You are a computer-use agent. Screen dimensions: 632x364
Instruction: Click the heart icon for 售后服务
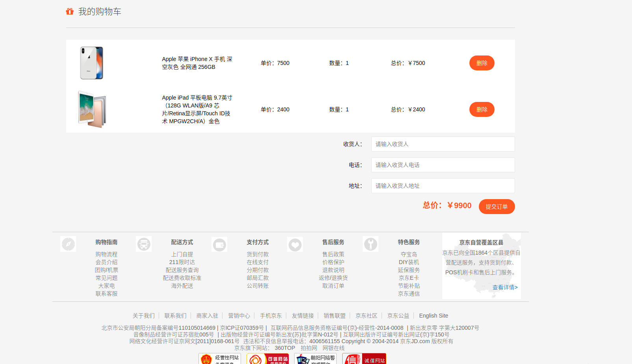295,245
